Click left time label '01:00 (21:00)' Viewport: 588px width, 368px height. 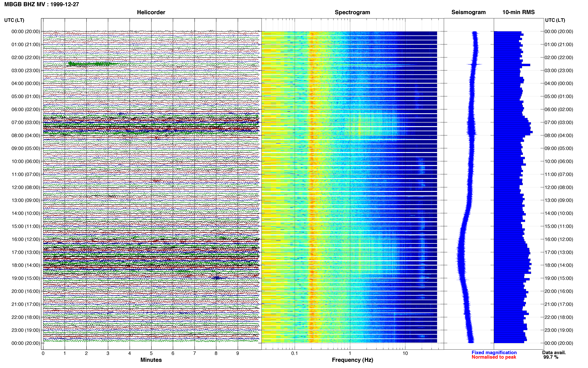[x=26, y=45]
